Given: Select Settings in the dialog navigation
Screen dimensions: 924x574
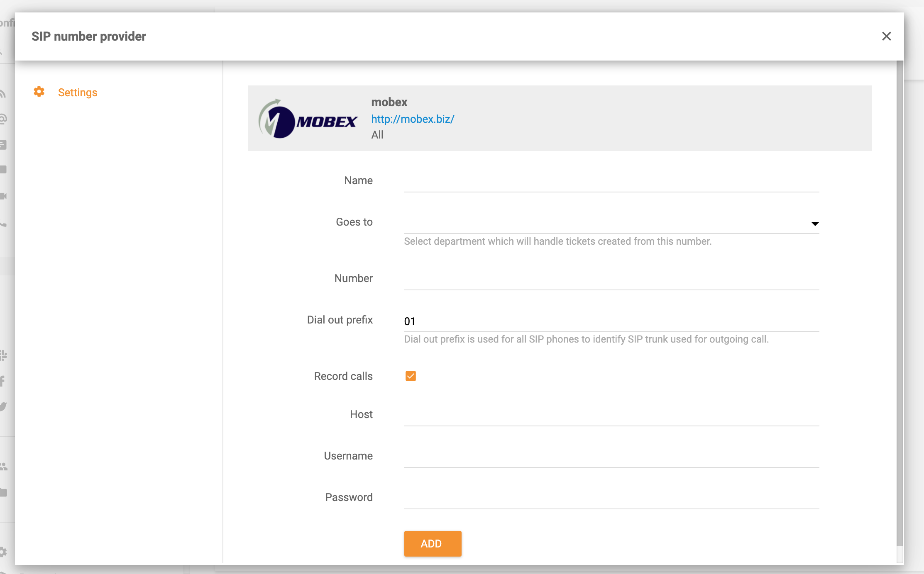Looking at the screenshot, I should pyautogui.click(x=78, y=92).
